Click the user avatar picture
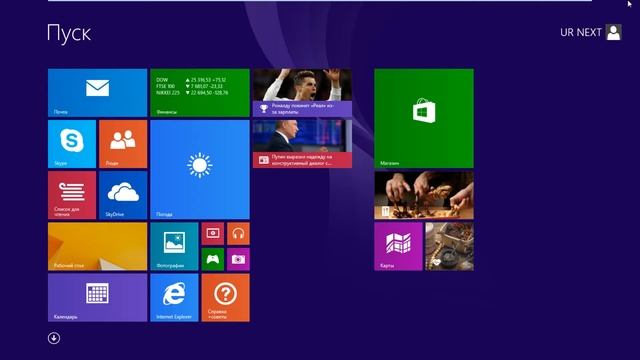 613,32
